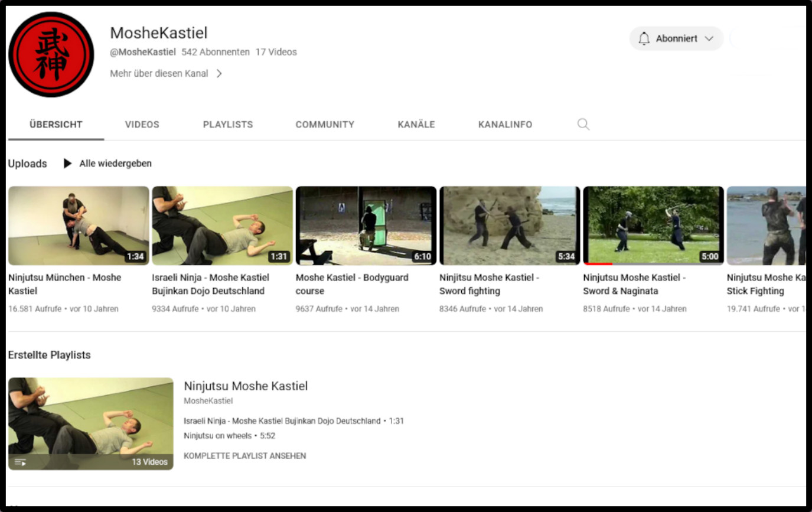Click the 1:34 duration badge
Screen dimensions: 812x512
pyautogui.click(x=135, y=256)
